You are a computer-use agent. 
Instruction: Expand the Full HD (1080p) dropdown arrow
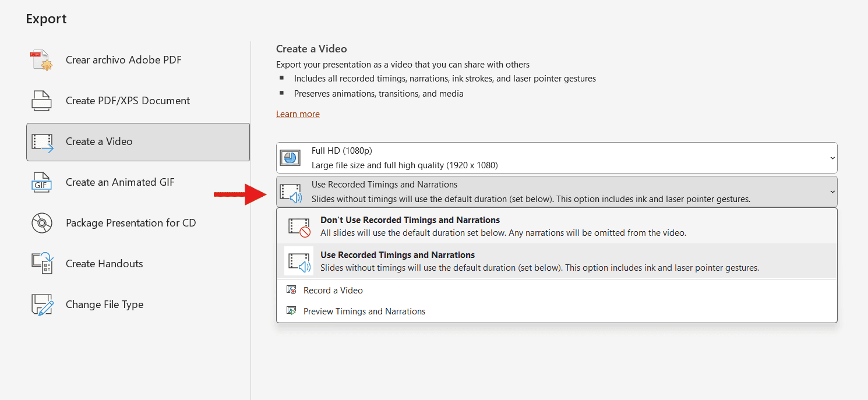(832, 158)
